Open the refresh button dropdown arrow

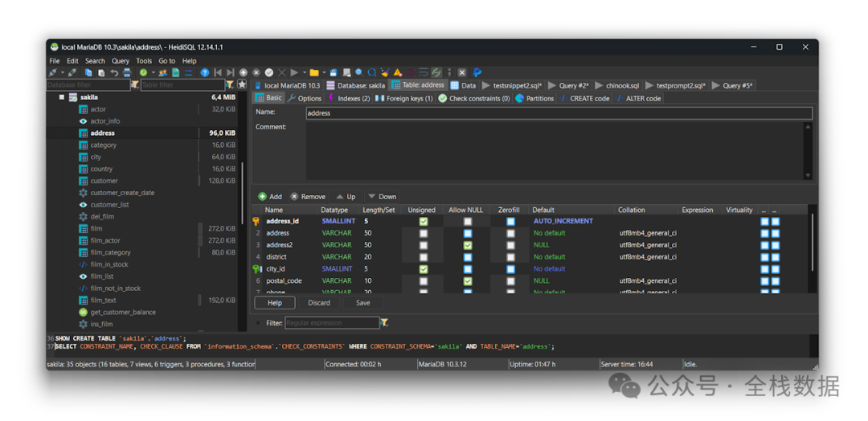[153, 72]
